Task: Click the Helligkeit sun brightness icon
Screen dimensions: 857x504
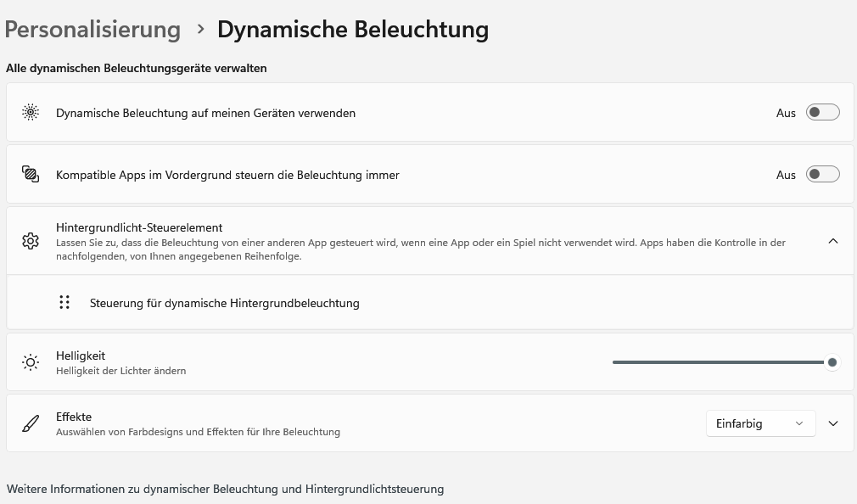Action: click(x=31, y=362)
